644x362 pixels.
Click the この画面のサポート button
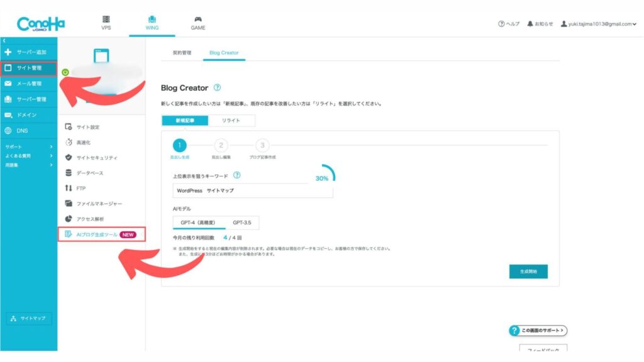click(x=538, y=331)
